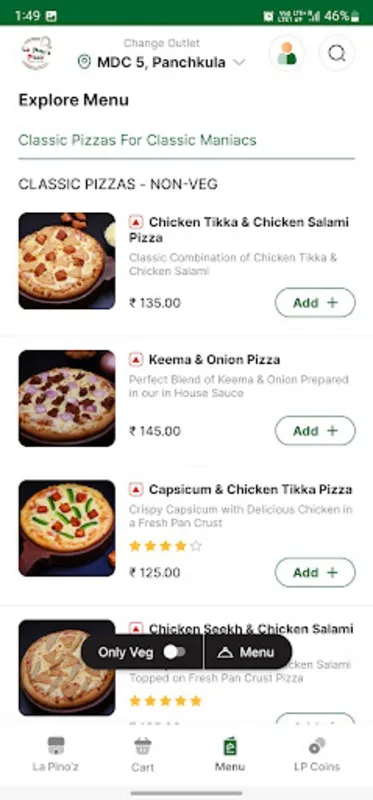Screen dimensions: 373x800
Task: Open the Keema & Onion Pizza image
Action: pyautogui.click(x=67, y=398)
